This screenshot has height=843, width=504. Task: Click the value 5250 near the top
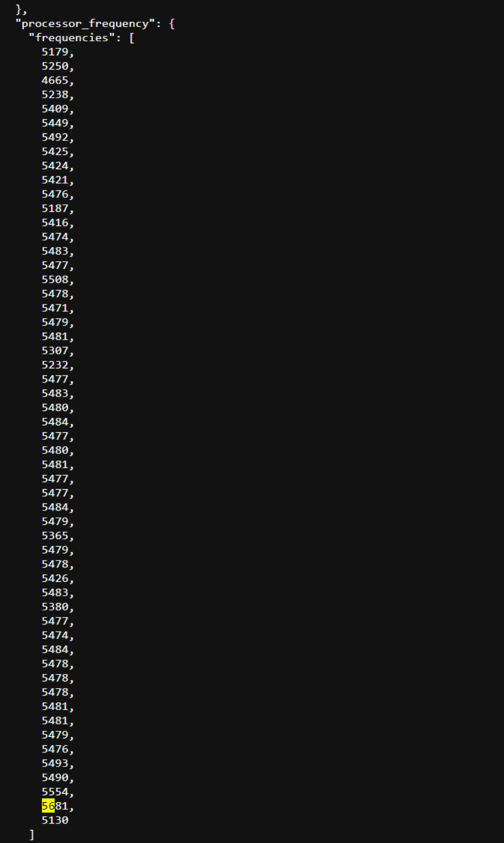coord(55,66)
